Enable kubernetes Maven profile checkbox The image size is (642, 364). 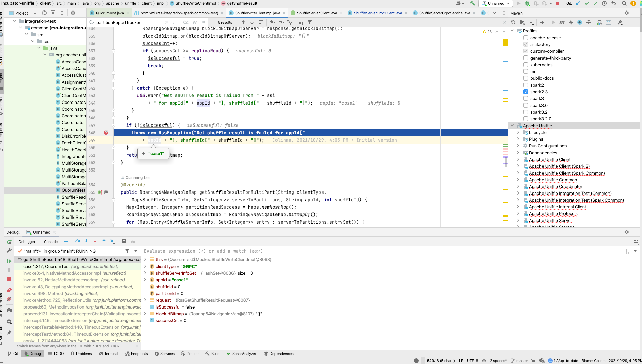[526, 65]
